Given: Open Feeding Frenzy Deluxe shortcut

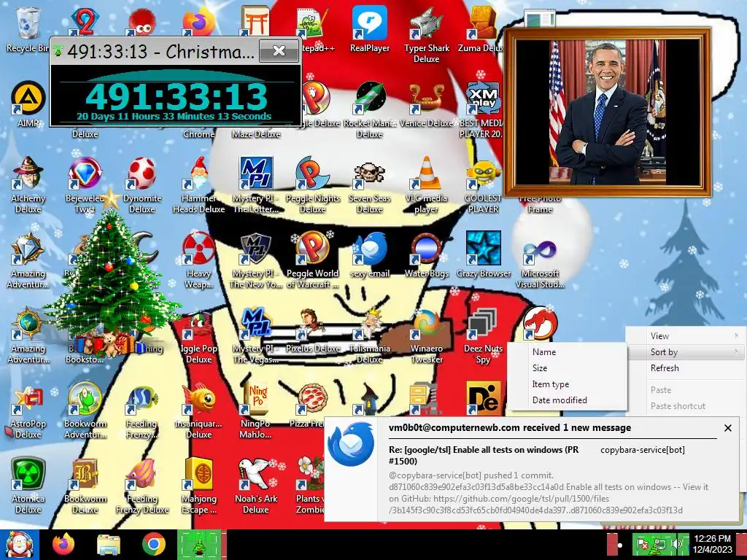Looking at the screenshot, I should coord(142,486).
